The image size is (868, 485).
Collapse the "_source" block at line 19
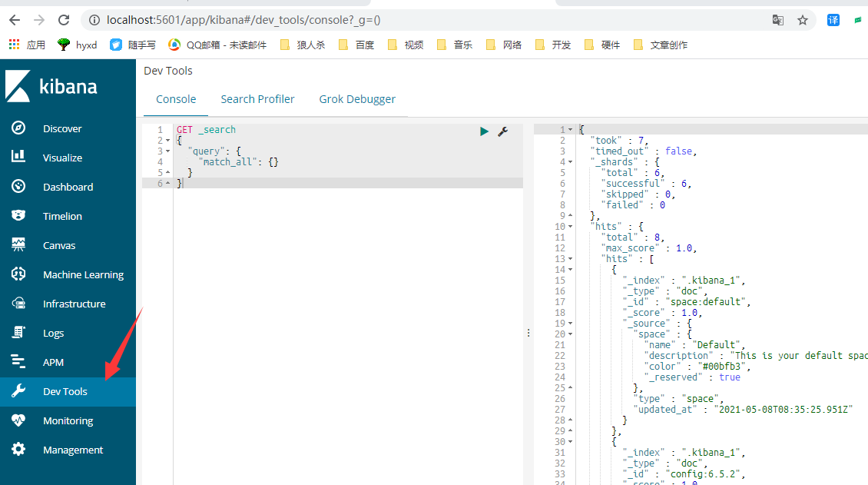pos(571,324)
